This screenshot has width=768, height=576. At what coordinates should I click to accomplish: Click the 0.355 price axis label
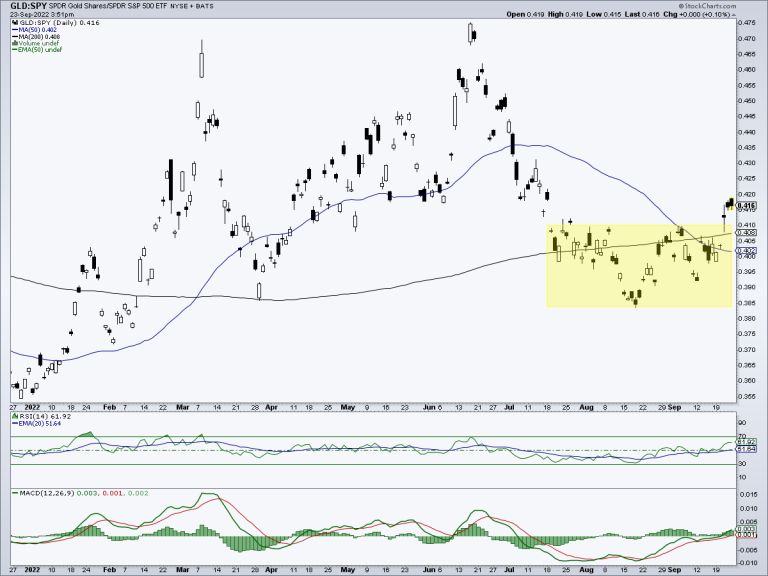746,396
